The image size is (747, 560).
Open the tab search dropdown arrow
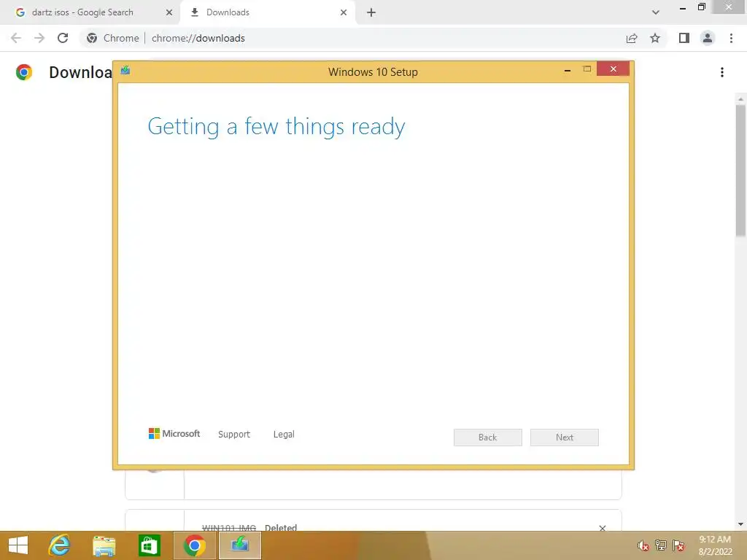pos(656,12)
